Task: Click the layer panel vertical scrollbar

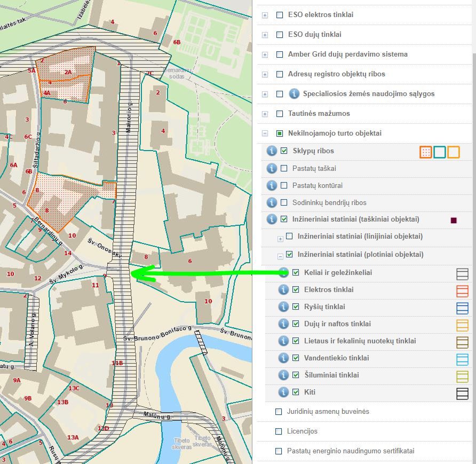Action: (473, 214)
